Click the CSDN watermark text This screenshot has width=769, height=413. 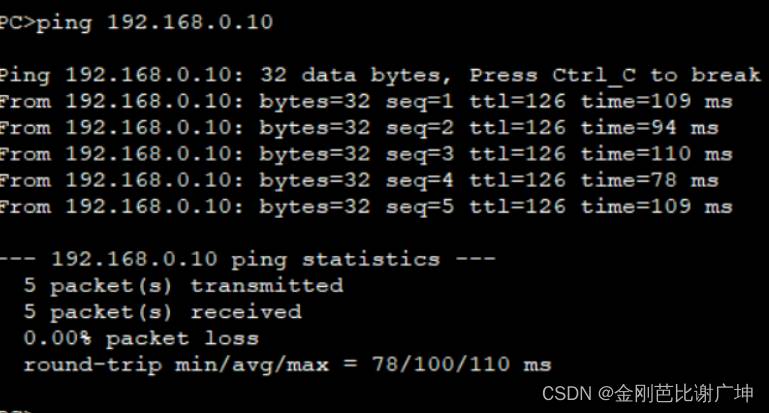click(647, 393)
